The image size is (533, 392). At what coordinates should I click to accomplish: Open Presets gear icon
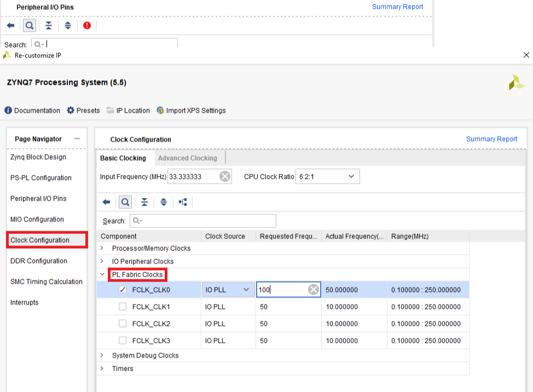(x=71, y=110)
